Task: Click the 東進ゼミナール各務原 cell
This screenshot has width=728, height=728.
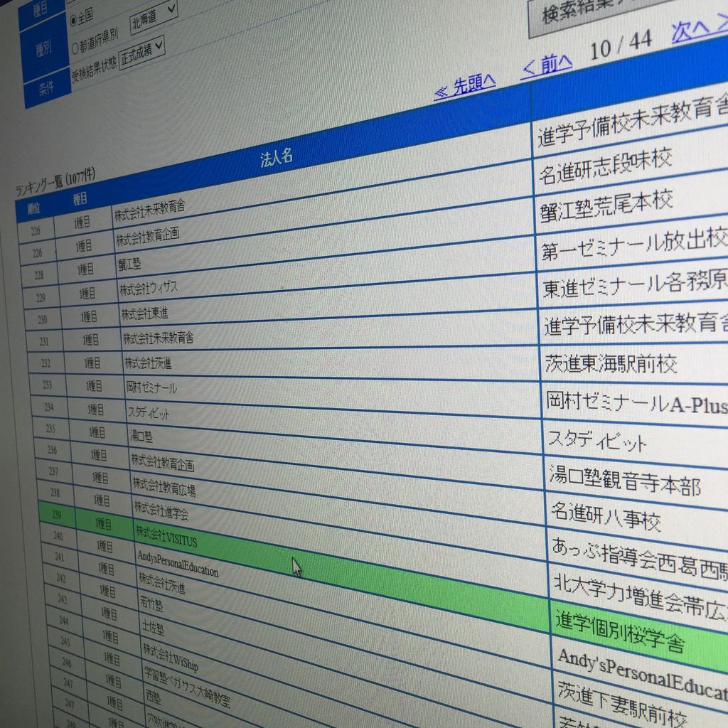Action: [x=635, y=284]
